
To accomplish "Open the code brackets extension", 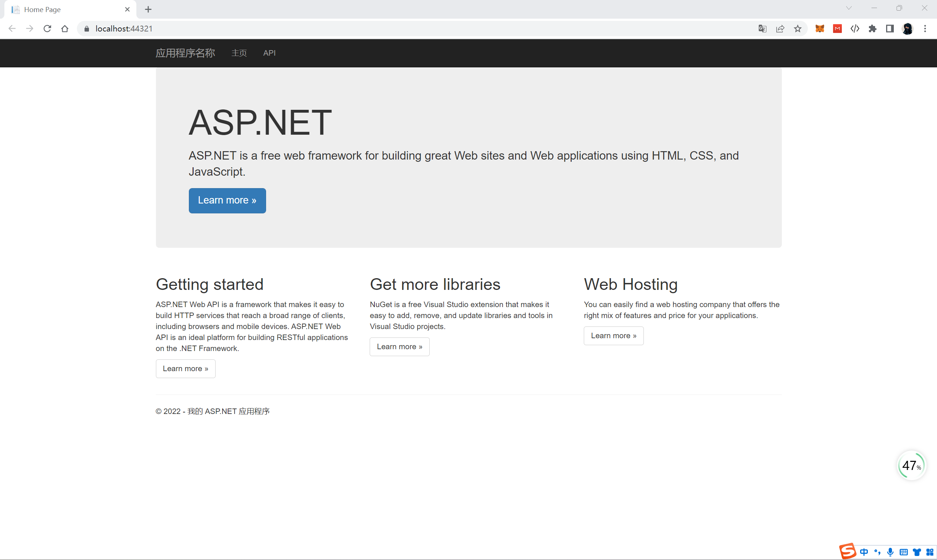I will (x=855, y=29).
